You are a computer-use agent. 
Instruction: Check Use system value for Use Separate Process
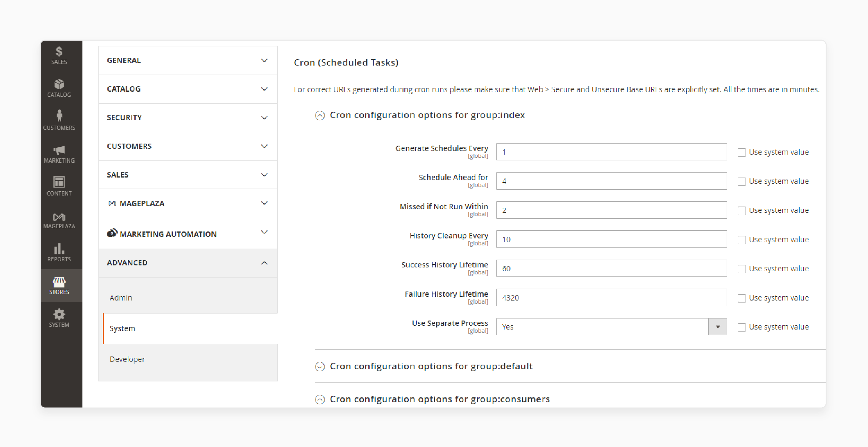click(x=742, y=327)
